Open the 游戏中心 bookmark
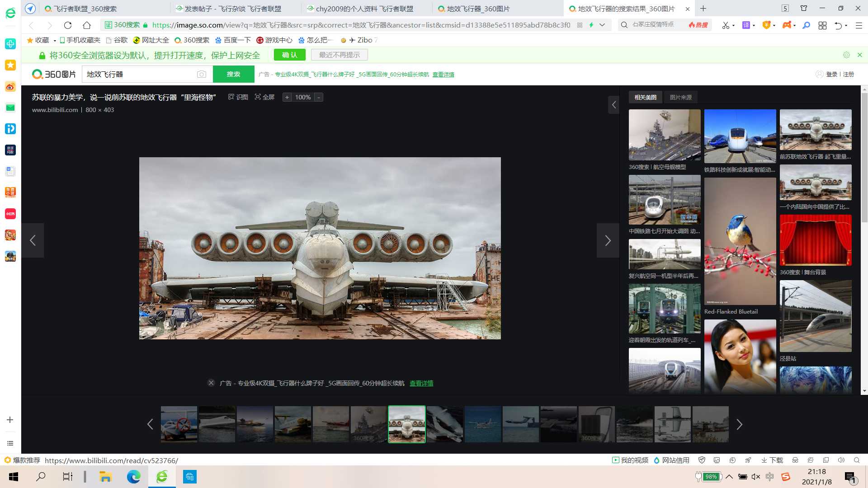 tap(274, 40)
